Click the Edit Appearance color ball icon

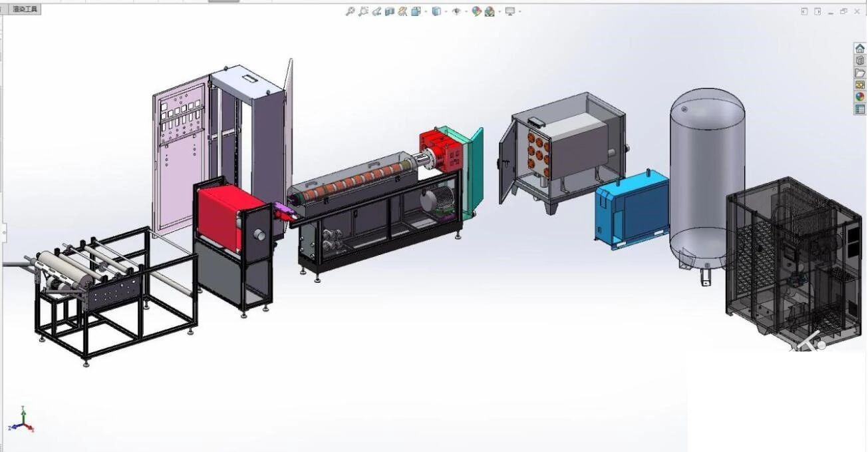pos(477,11)
